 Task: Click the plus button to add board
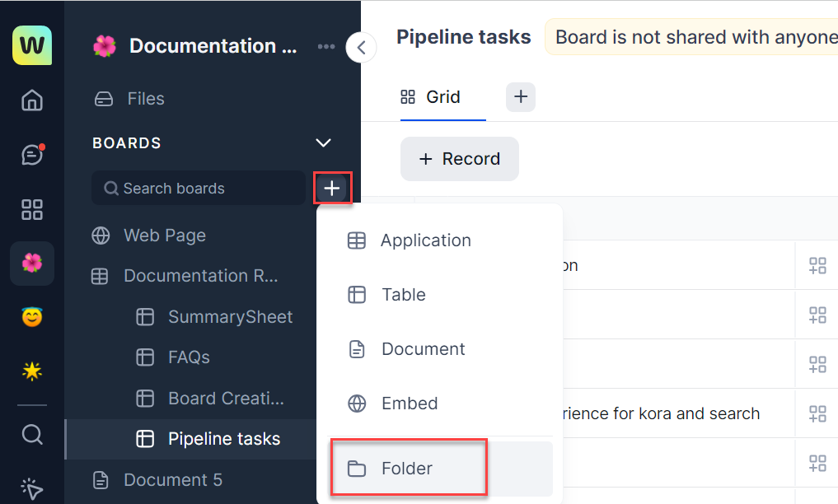(332, 189)
